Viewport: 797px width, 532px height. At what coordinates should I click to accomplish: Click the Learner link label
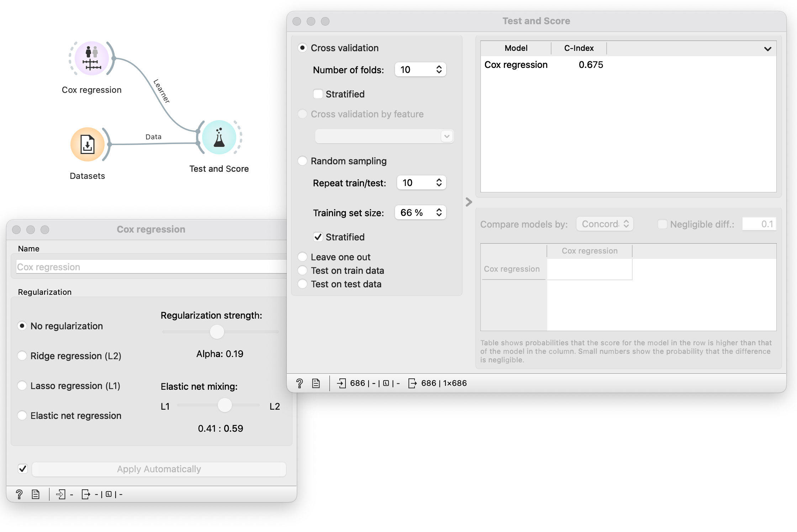[162, 91]
